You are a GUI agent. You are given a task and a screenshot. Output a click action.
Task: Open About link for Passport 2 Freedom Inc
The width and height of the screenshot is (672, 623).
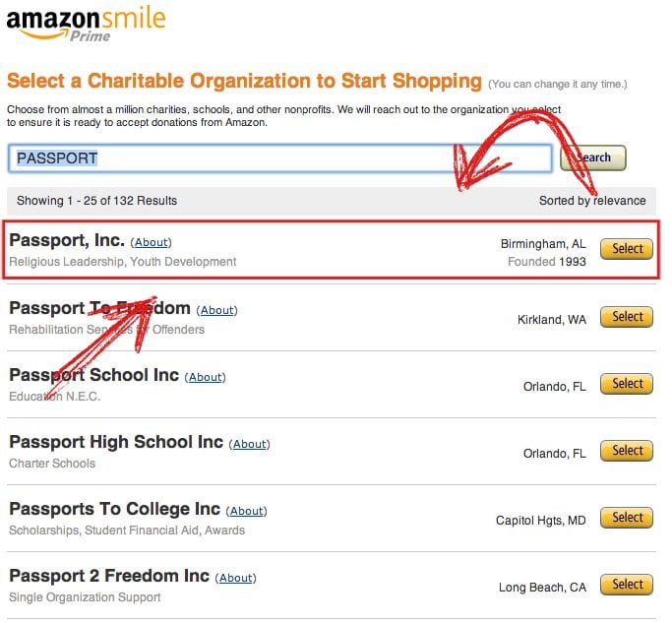[236, 578]
